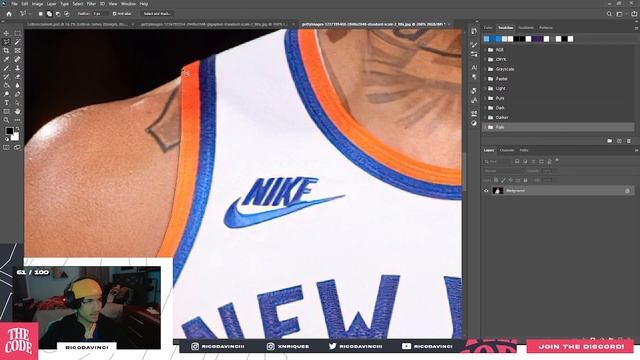Expand the CMYK swatch group
This screenshot has width=640, height=360.
[x=485, y=60]
